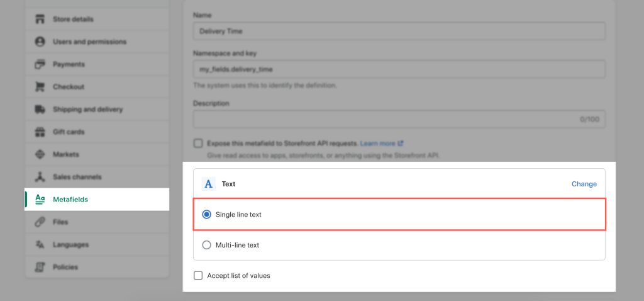Select the Single line text radio button
The width and height of the screenshot is (644, 301).
click(206, 214)
